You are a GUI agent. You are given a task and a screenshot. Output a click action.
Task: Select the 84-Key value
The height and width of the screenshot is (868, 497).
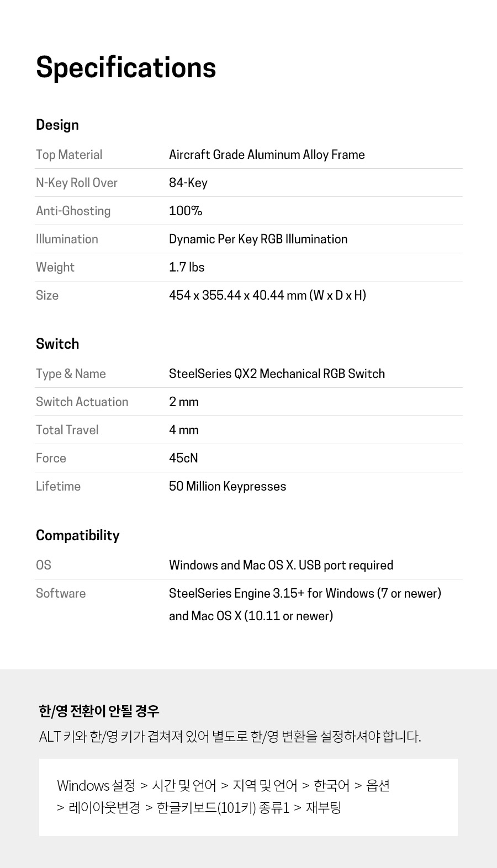click(188, 183)
